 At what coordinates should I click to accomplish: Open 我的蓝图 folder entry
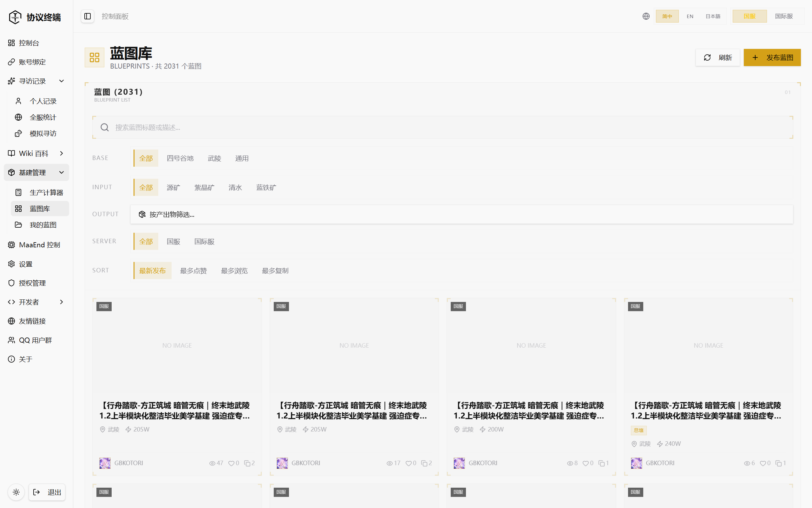tap(40, 225)
